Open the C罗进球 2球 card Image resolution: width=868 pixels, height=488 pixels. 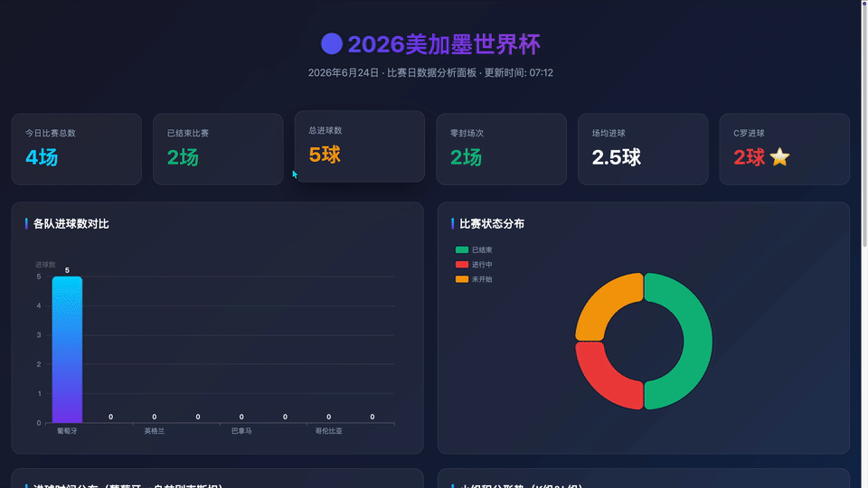click(x=785, y=149)
